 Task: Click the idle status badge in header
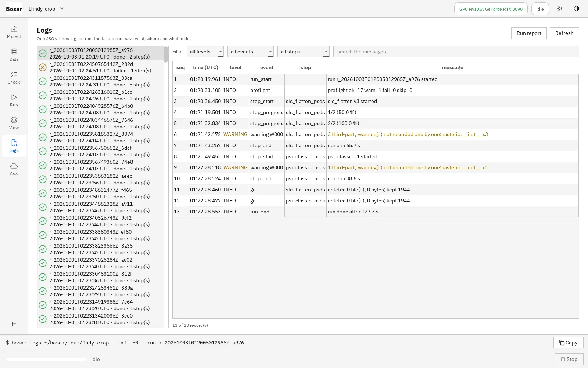click(x=540, y=9)
